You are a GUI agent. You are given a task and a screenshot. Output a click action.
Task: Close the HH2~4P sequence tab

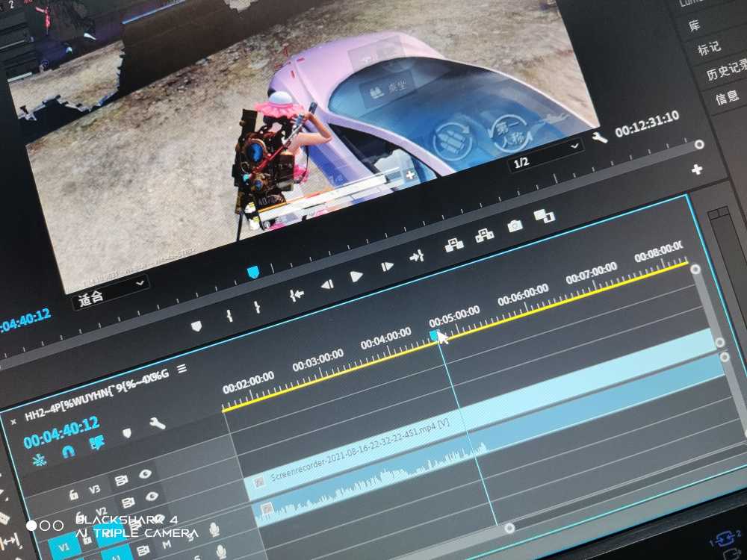click(13, 421)
